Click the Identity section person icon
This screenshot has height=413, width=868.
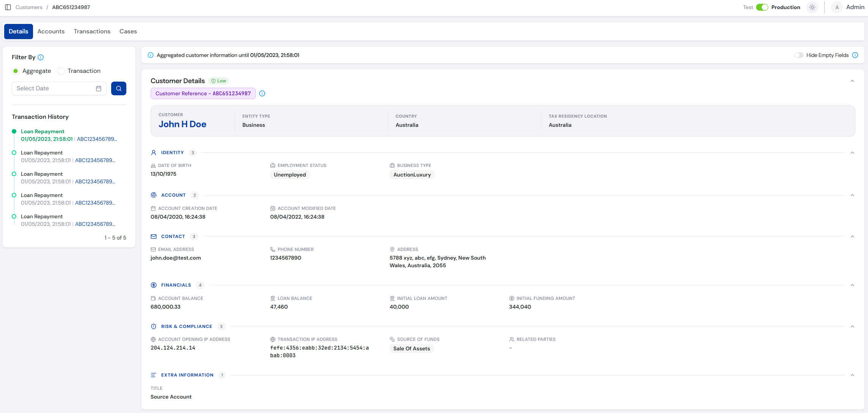tap(154, 153)
